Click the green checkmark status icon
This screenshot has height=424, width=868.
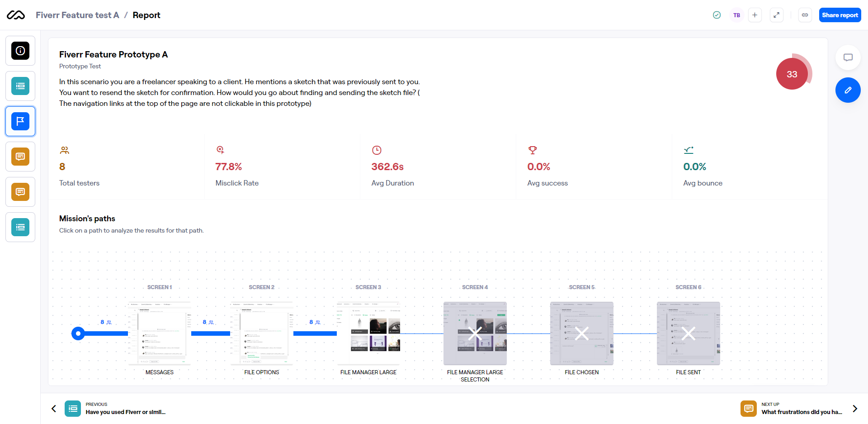pyautogui.click(x=717, y=15)
